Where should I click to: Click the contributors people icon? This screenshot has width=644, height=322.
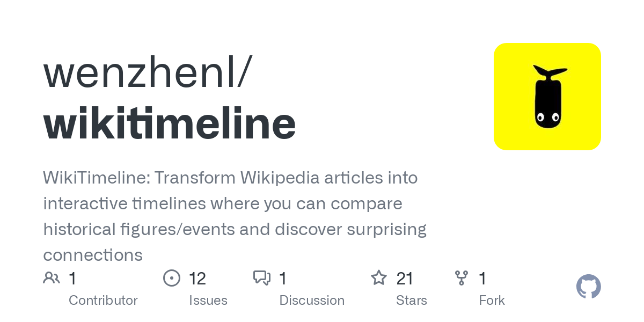click(52, 278)
